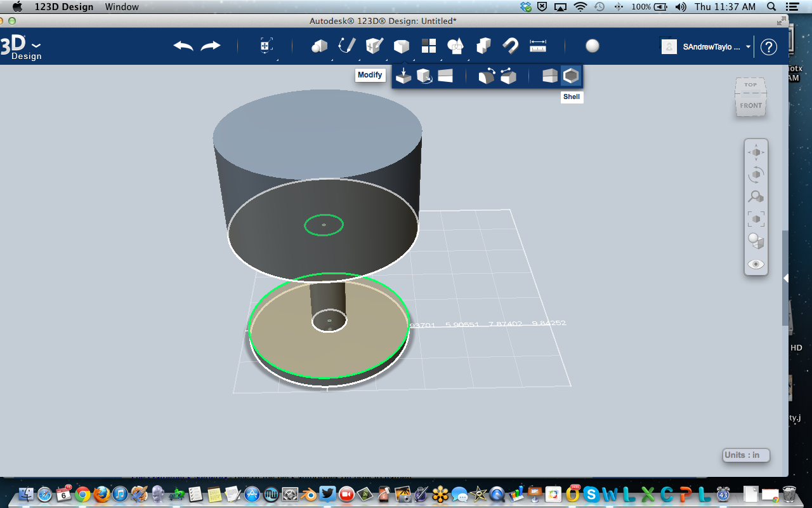Image resolution: width=812 pixels, height=508 pixels.
Task: Click the Help question mark button
Action: click(x=768, y=46)
